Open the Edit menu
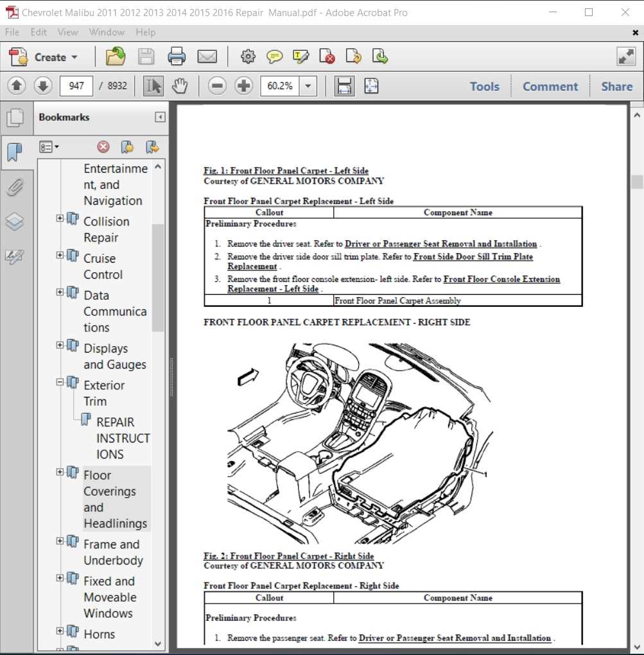The image size is (644, 655). coord(39,32)
